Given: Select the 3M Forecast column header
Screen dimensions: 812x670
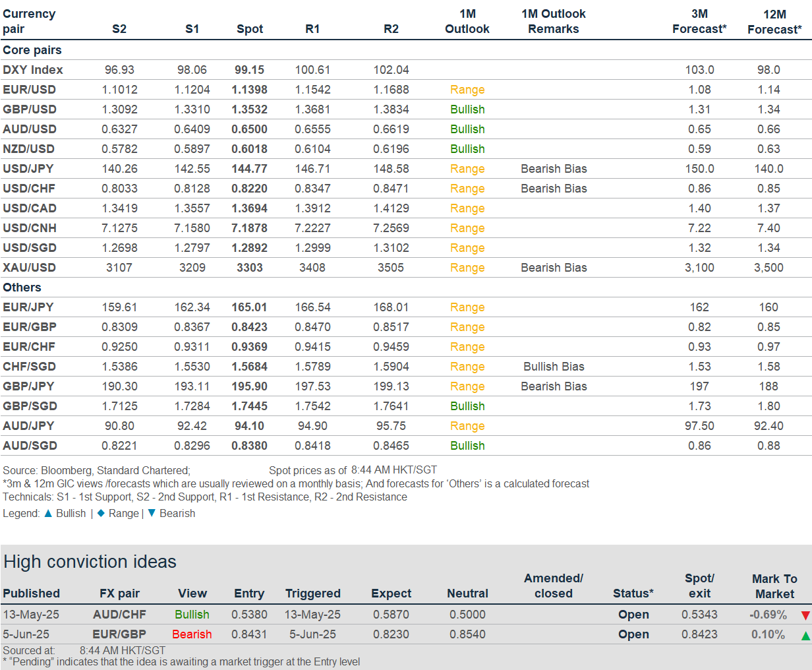Looking at the screenshot, I should [x=699, y=22].
